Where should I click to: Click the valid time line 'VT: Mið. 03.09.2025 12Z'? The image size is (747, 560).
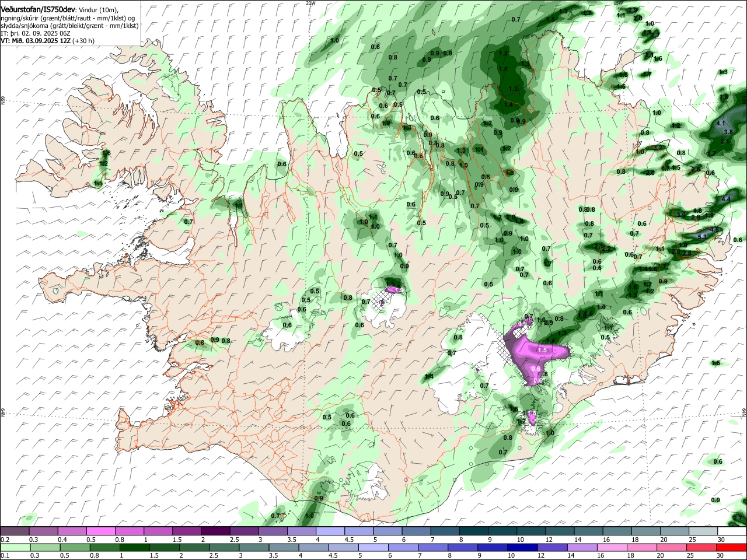pyautogui.click(x=36, y=41)
